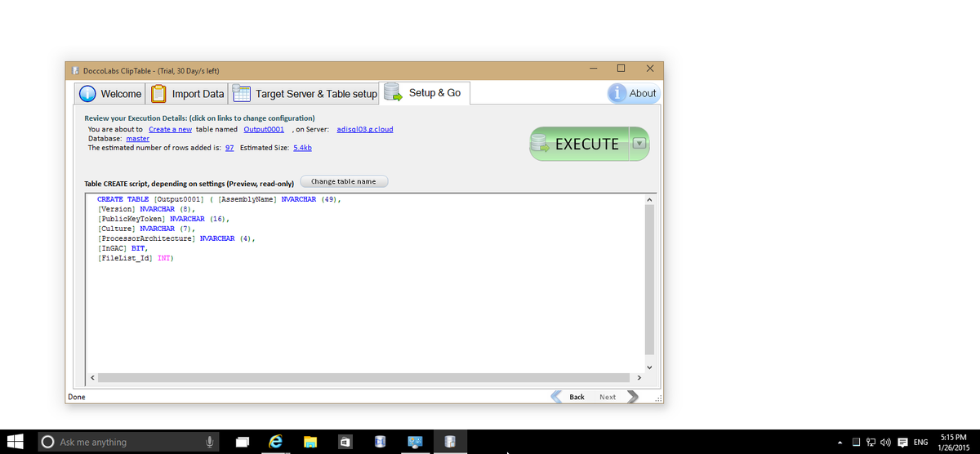Click the taskbar clock showing 5:15 PM
Image resolution: width=980 pixels, height=454 pixels.
(x=954, y=442)
